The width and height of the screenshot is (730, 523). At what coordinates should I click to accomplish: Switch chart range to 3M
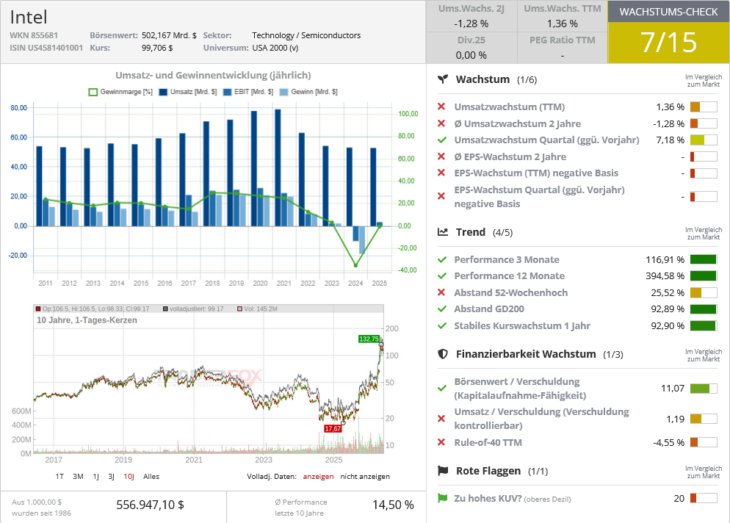[78, 476]
